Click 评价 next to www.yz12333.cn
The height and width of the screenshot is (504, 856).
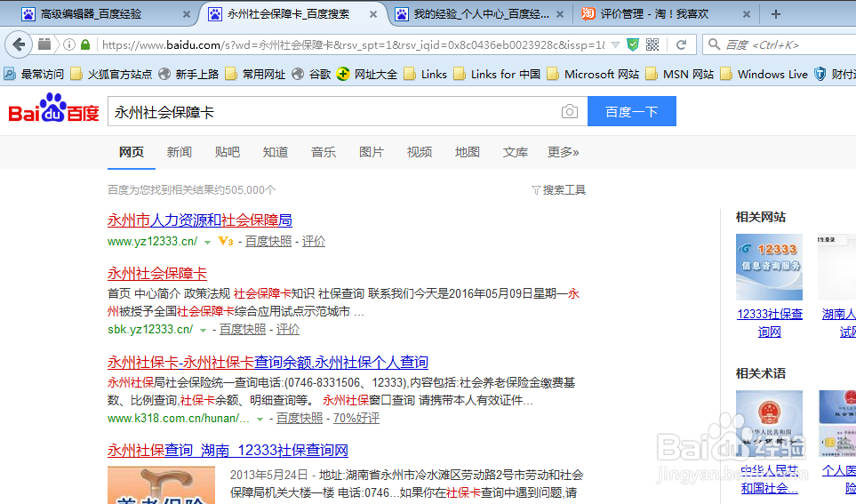pos(314,241)
